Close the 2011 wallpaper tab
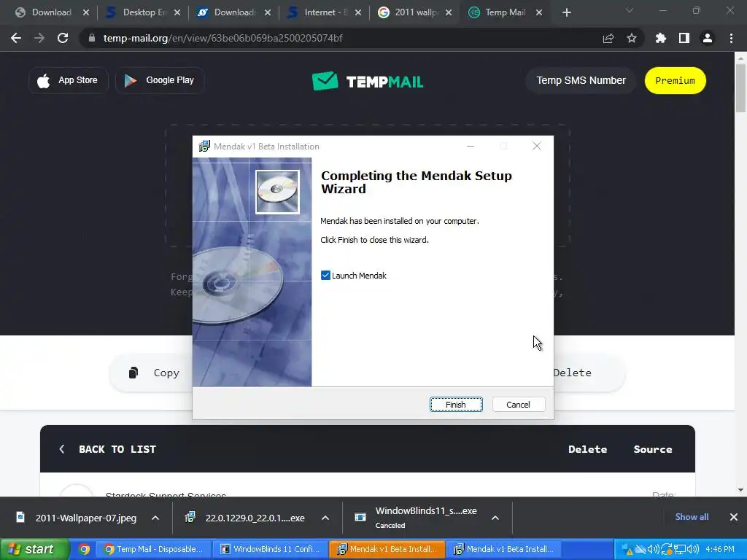This screenshot has width=747, height=560. (449, 12)
